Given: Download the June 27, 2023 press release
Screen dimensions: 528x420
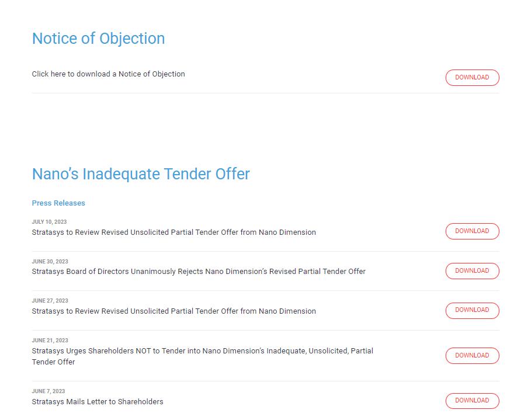Looking at the screenshot, I should (x=472, y=310).
